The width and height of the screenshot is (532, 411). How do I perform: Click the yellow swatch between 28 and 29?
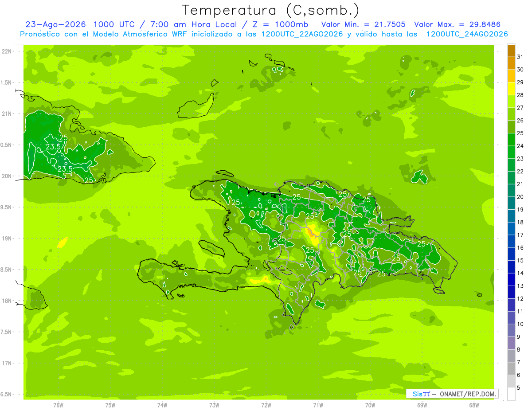[x=511, y=89]
